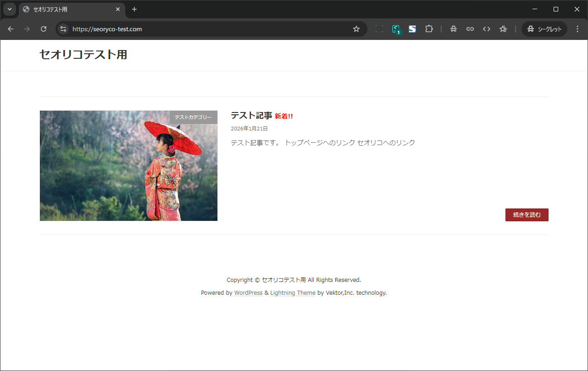Image resolution: width=588 pixels, height=371 pixels.
Task: Reload the current page
Action: pyautogui.click(x=44, y=28)
